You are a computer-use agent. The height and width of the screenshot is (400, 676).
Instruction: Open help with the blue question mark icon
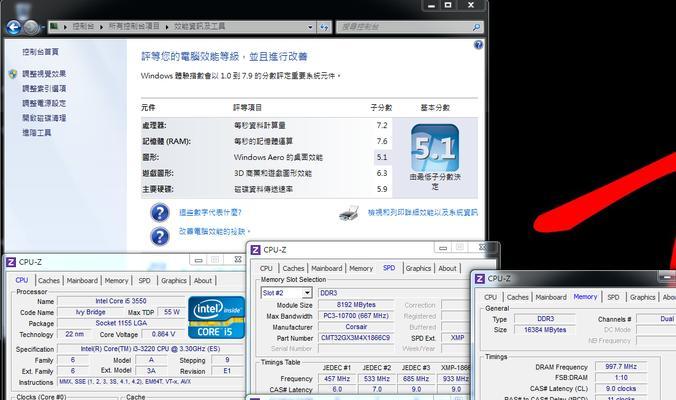[x=478, y=45]
